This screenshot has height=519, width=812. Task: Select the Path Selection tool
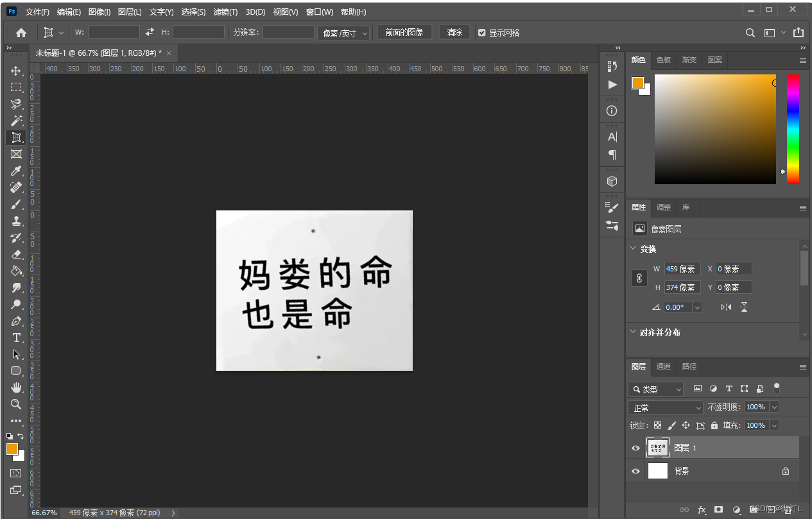coord(16,354)
